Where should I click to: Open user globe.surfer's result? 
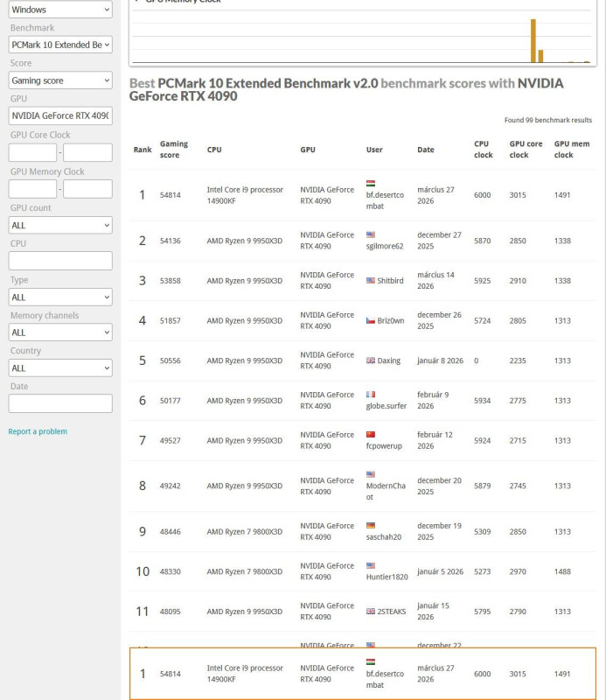[x=386, y=406]
